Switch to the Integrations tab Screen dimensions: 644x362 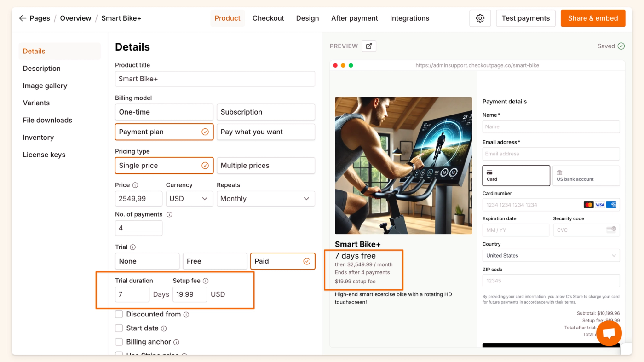tap(410, 18)
